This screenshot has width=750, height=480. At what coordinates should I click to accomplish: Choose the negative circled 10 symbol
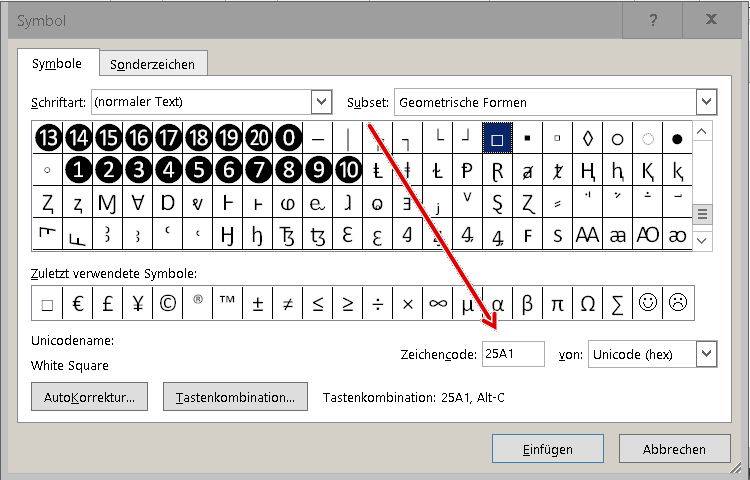(x=349, y=170)
